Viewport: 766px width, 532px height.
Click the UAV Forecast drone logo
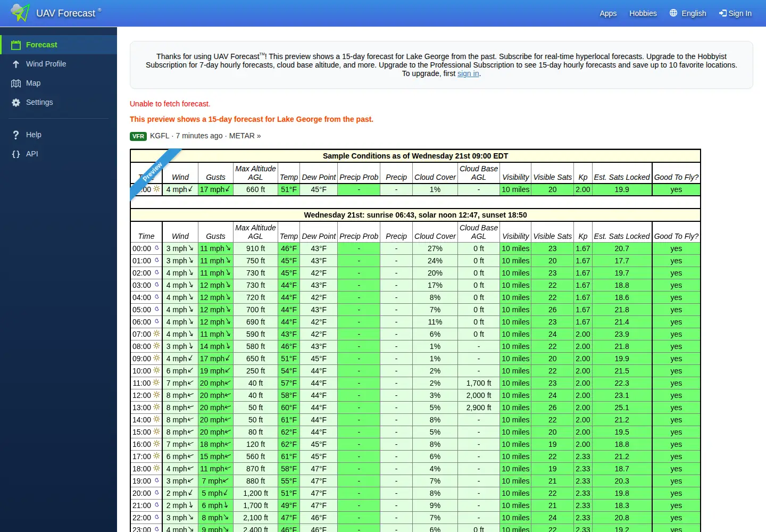point(20,12)
